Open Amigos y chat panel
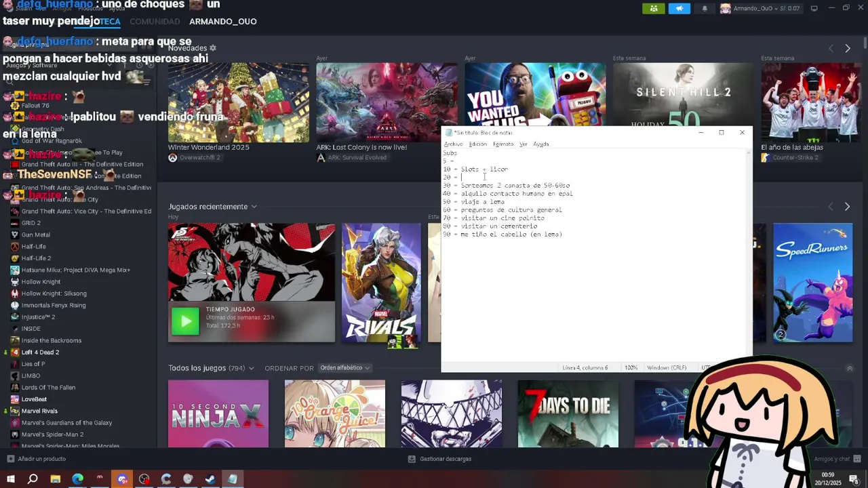Image resolution: width=868 pixels, height=488 pixels. tap(836, 459)
